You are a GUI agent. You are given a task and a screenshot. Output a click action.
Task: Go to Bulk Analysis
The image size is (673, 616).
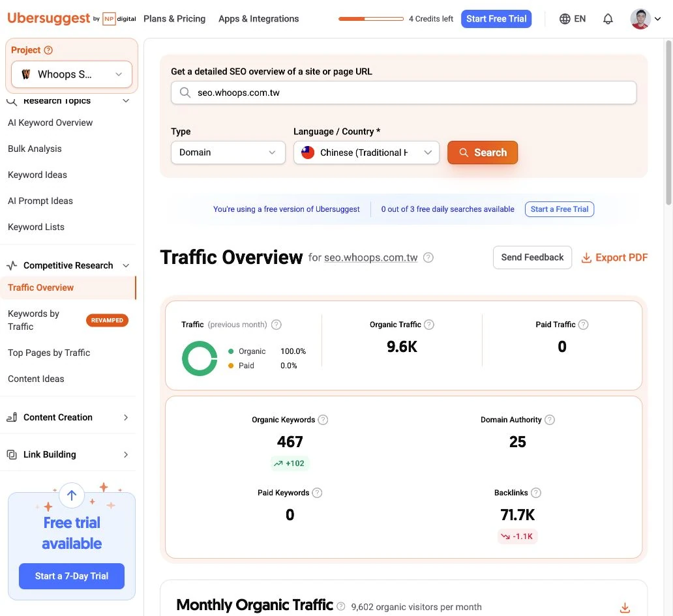[x=35, y=149]
